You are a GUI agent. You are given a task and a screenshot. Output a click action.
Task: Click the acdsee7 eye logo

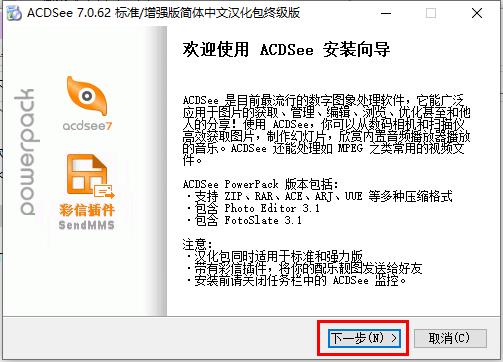[87, 96]
